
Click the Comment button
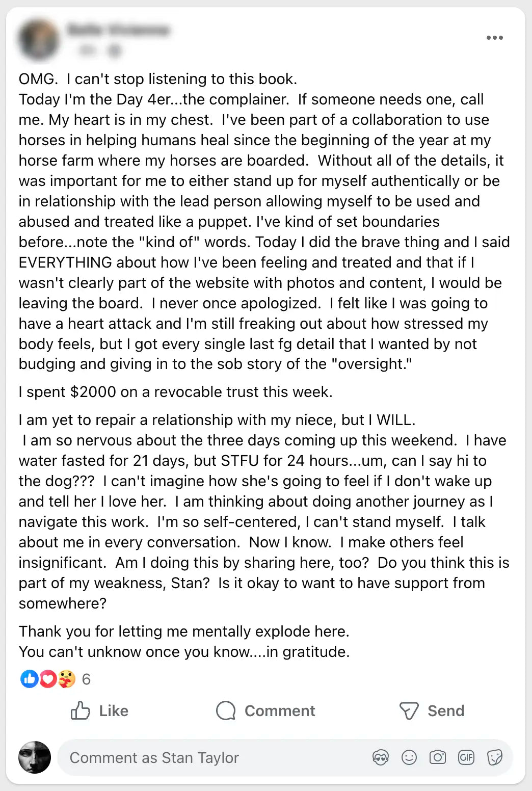coord(265,710)
